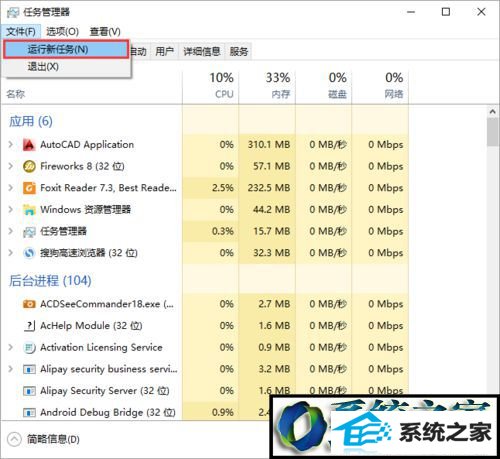Sort by the 名称 column header
This screenshot has height=459, width=500.
15,94
